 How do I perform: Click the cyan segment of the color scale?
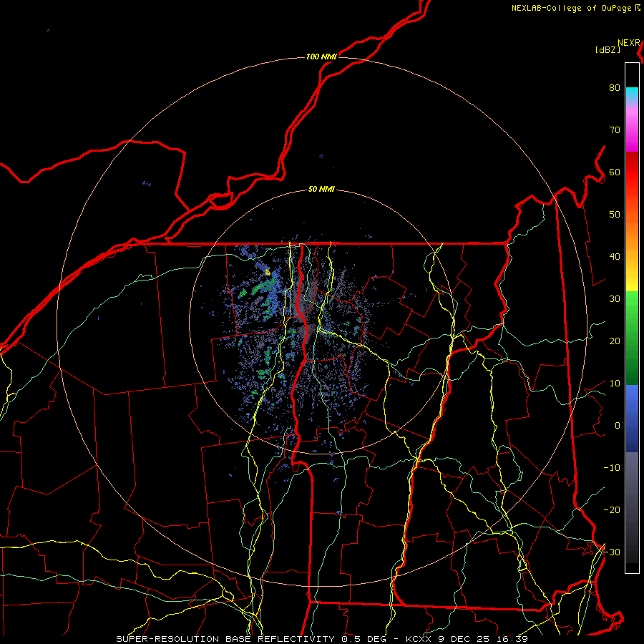point(632,94)
